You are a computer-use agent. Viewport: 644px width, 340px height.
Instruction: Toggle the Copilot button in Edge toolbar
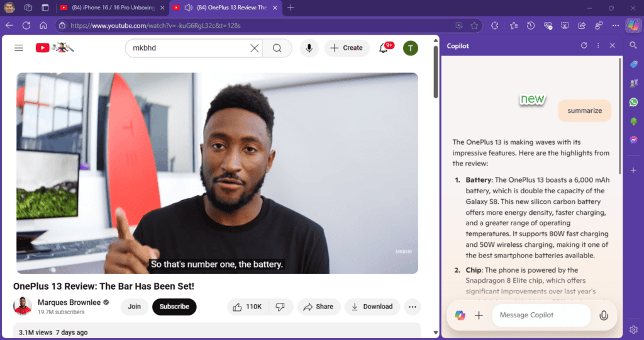coord(633,25)
